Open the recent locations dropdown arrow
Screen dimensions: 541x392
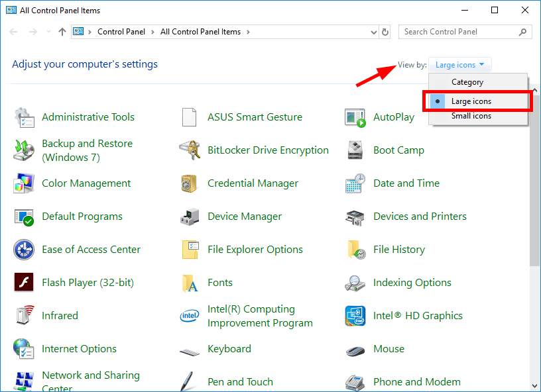48,32
